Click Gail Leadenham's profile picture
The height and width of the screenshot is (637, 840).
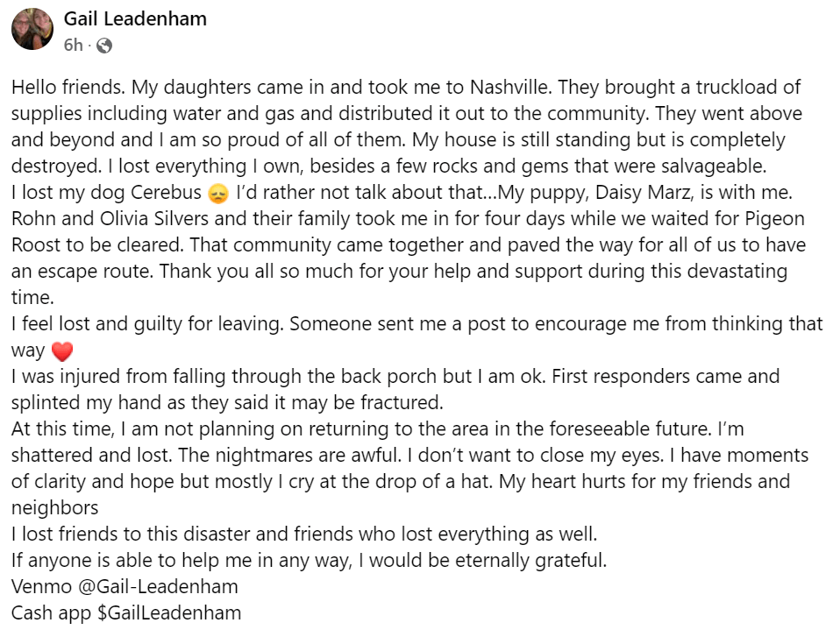coord(32,29)
